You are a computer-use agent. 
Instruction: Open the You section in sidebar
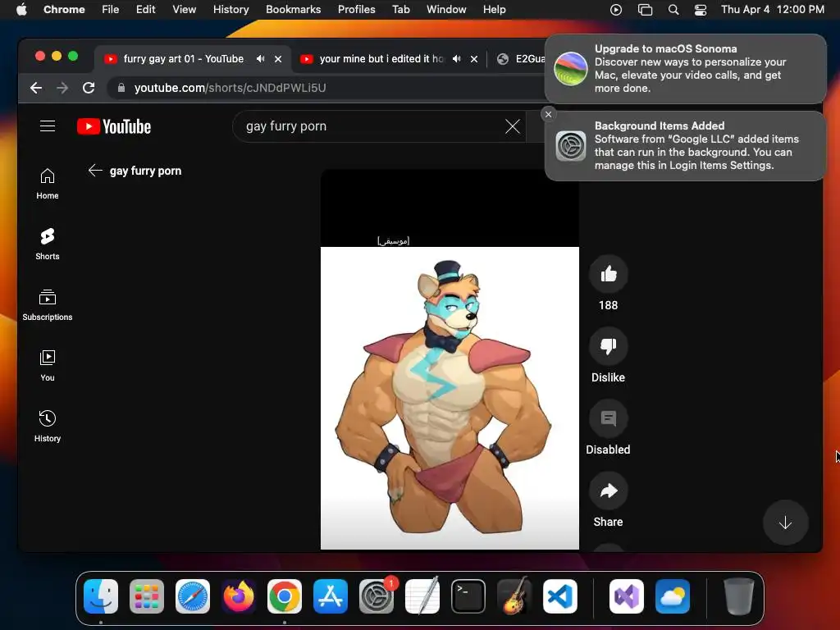pos(47,365)
